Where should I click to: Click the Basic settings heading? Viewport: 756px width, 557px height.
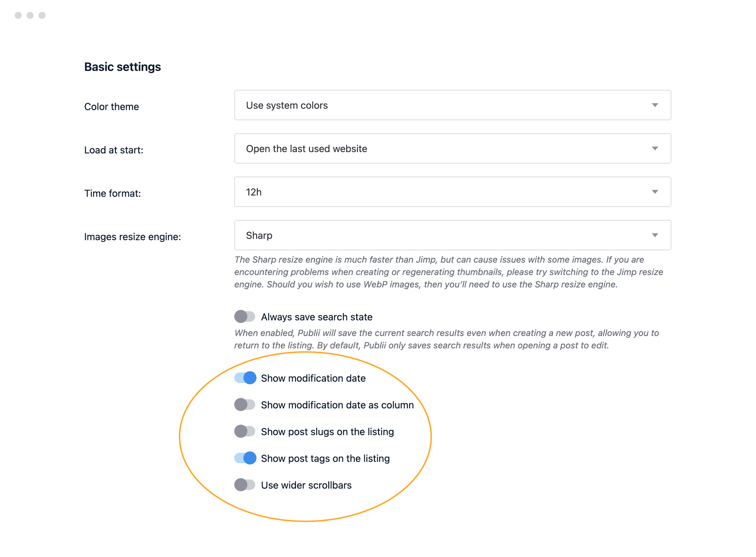click(122, 66)
